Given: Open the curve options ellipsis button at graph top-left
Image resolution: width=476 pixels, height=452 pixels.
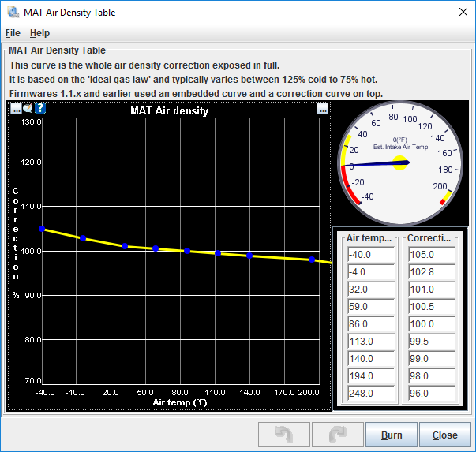Looking at the screenshot, I should (x=16, y=109).
